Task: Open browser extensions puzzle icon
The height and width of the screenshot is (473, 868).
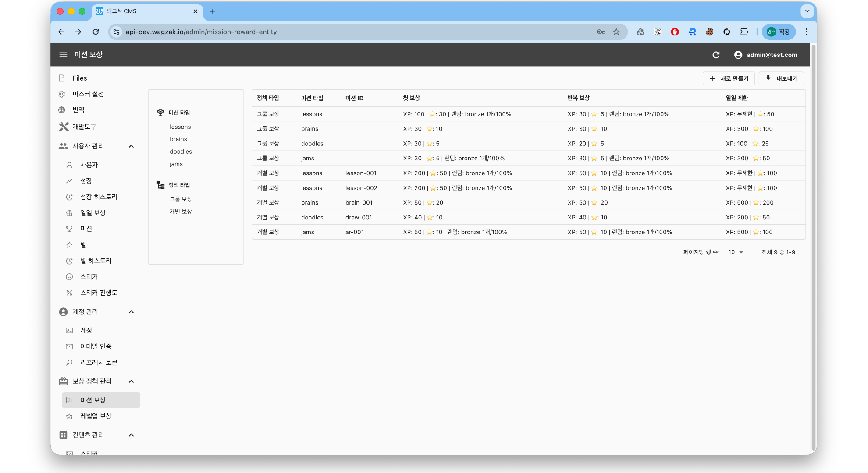Action: pos(744,32)
